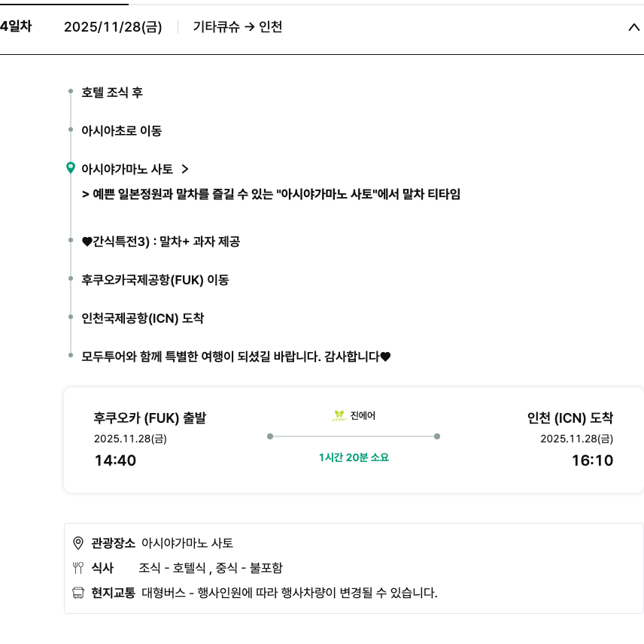
Task: Click the 인천 (ICN) 도착 heading
Action: (x=570, y=418)
